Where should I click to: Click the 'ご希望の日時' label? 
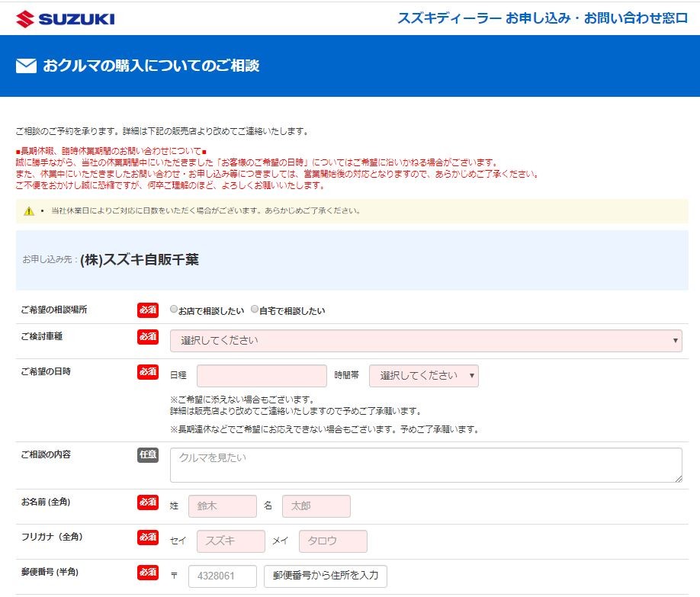click(x=46, y=371)
